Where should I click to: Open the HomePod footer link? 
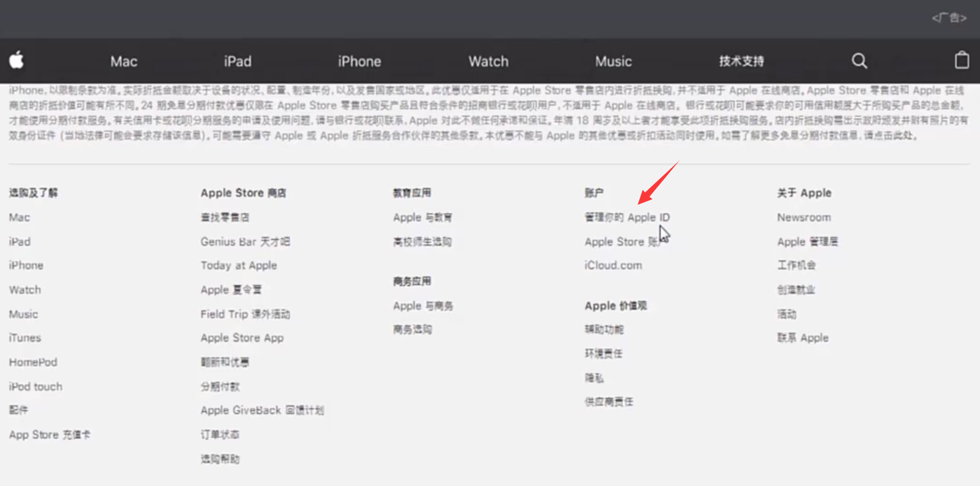(33, 362)
